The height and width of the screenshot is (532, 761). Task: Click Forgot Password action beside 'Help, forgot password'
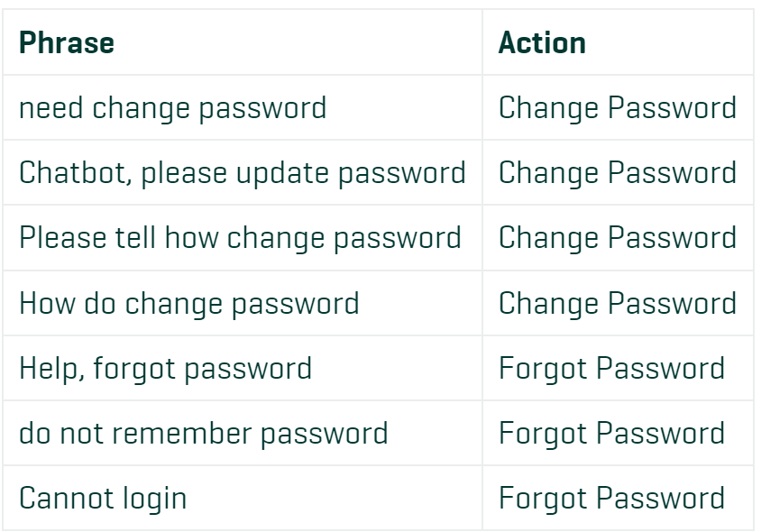[611, 369]
